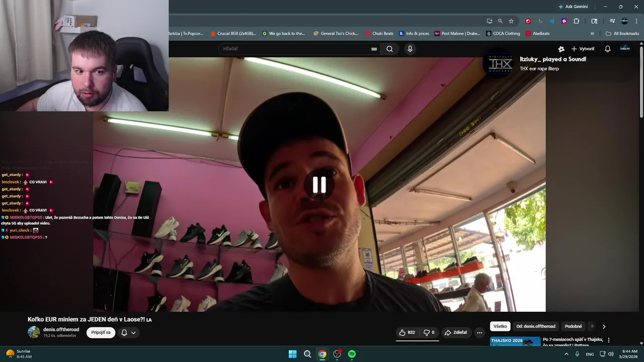
Task: Open the blue sound waves extension
Action: coord(552,21)
